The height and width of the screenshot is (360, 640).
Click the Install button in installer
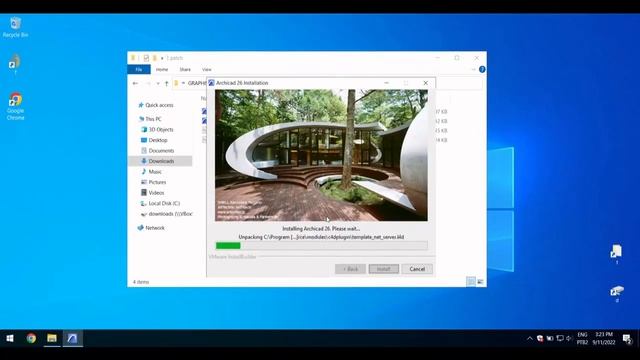click(x=384, y=269)
